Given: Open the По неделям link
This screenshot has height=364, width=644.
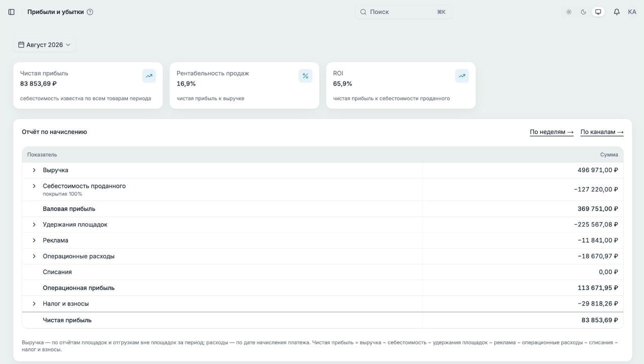Looking at the screenshot, I should pos(551,132).
